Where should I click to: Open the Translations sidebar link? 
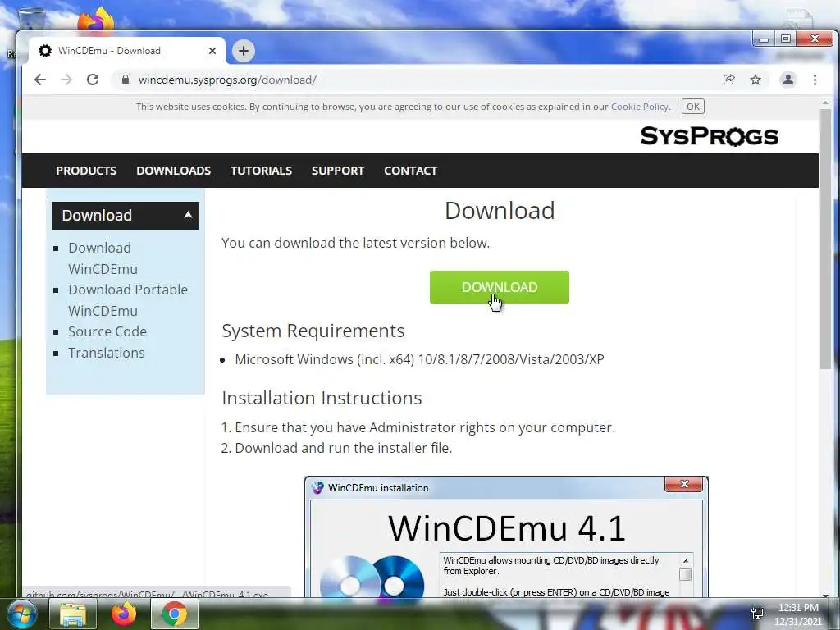(x=106, y=353)
